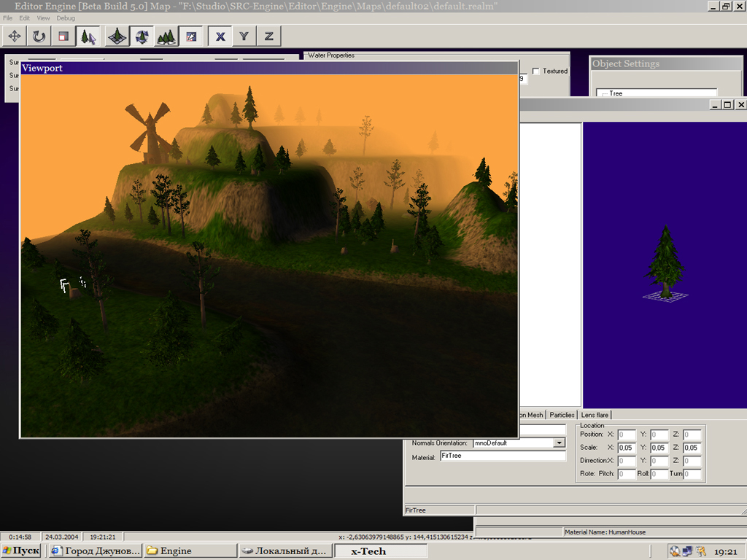Toggle the Y axis constraint button
747x560 pixels.
point(244,36)
